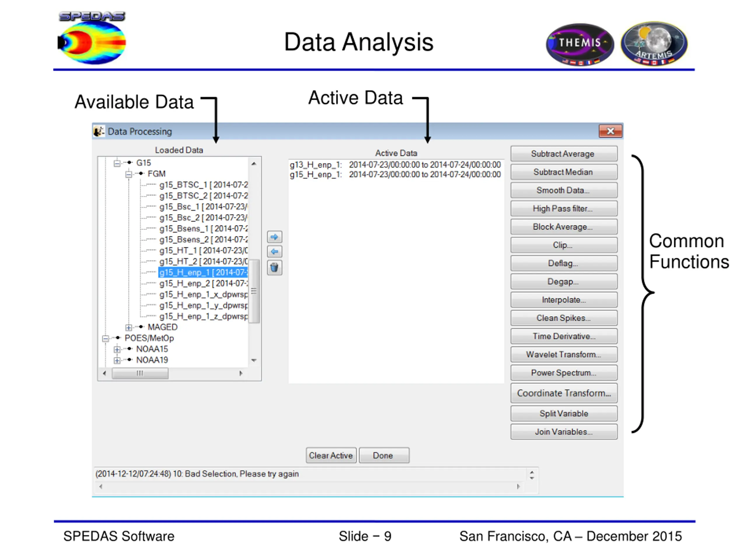Expand the NOAA19 tree node

pos(117,360)
